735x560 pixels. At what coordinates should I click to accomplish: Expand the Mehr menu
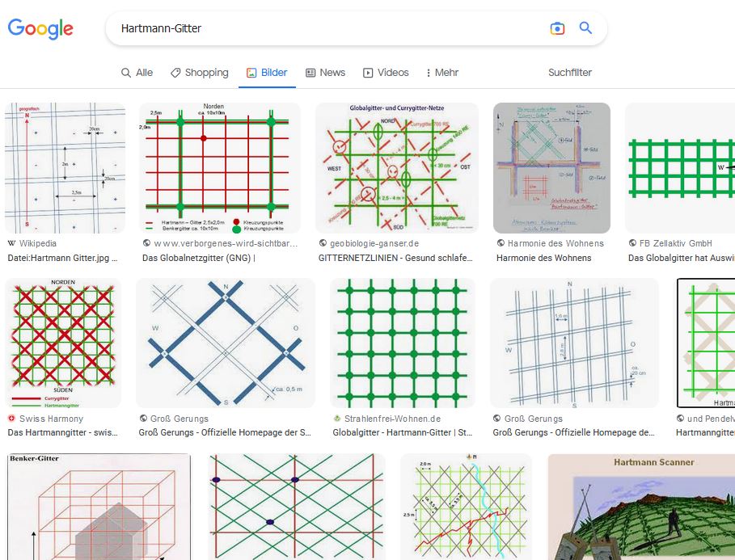[441, 73]
